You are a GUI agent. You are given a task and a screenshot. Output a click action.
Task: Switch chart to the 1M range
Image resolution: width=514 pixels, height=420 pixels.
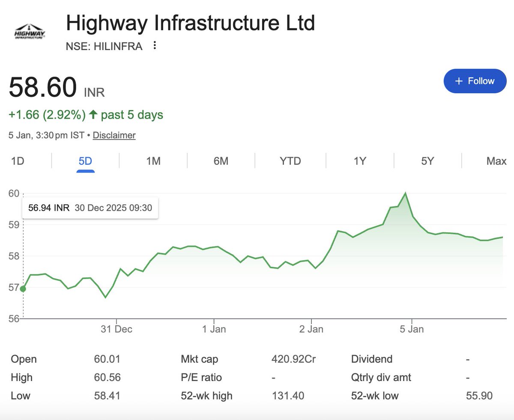153,161
